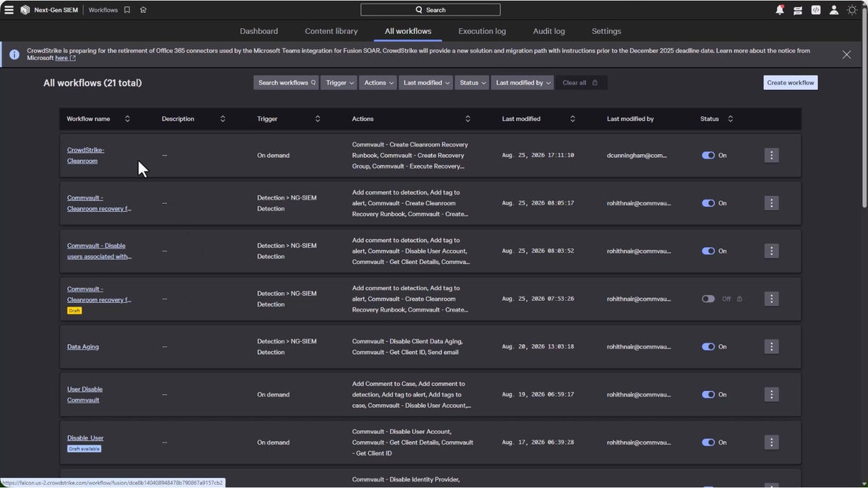The image size is (868, 488).
Task: Open more options for Commvault - Disable users workflow
Action: (x=772, y=251)
